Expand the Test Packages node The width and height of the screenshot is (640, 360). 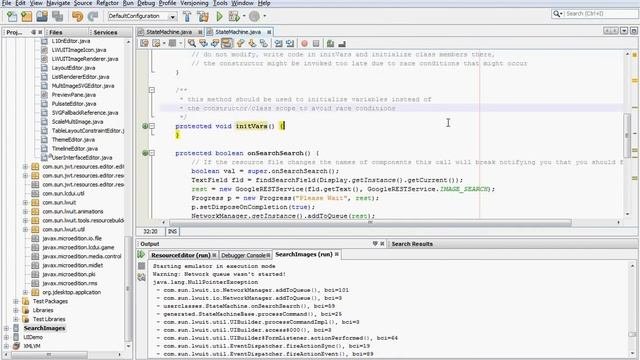coord(16,301)
